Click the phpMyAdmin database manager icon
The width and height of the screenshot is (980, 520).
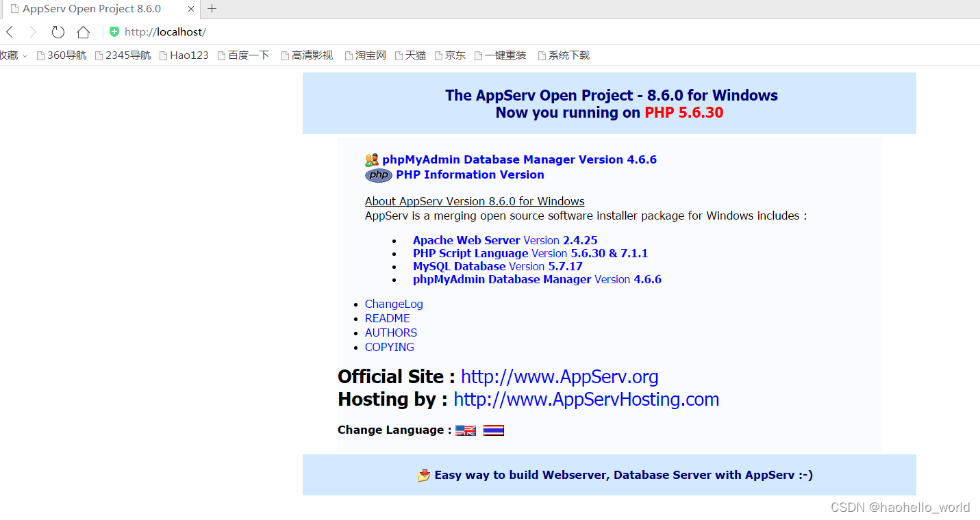(372, 159)
